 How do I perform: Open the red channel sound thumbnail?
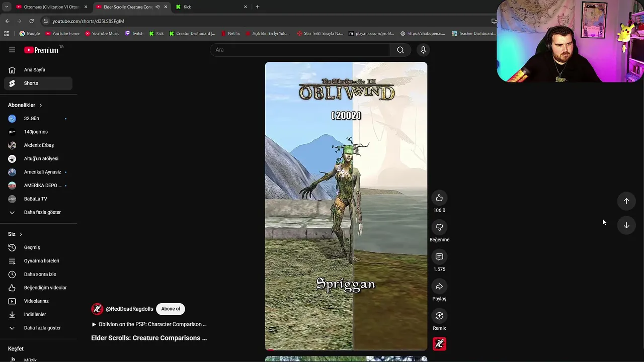pyautogui.click(x=439, y=344)
